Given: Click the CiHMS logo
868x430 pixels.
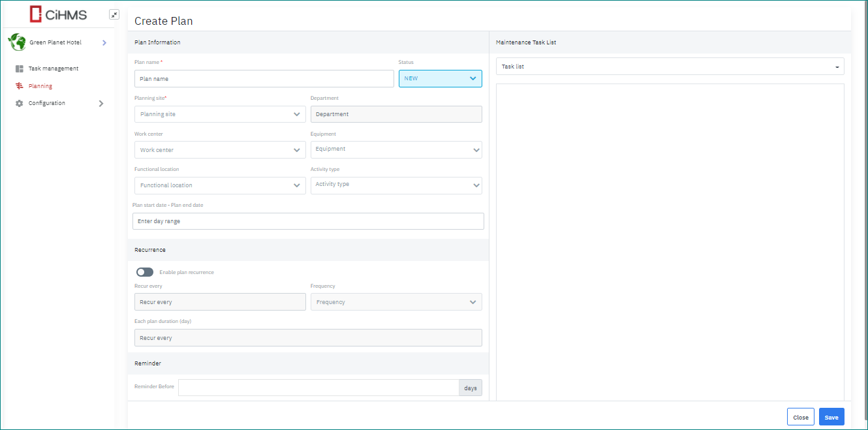Looking at the screenshot, I should coord(58,14).
